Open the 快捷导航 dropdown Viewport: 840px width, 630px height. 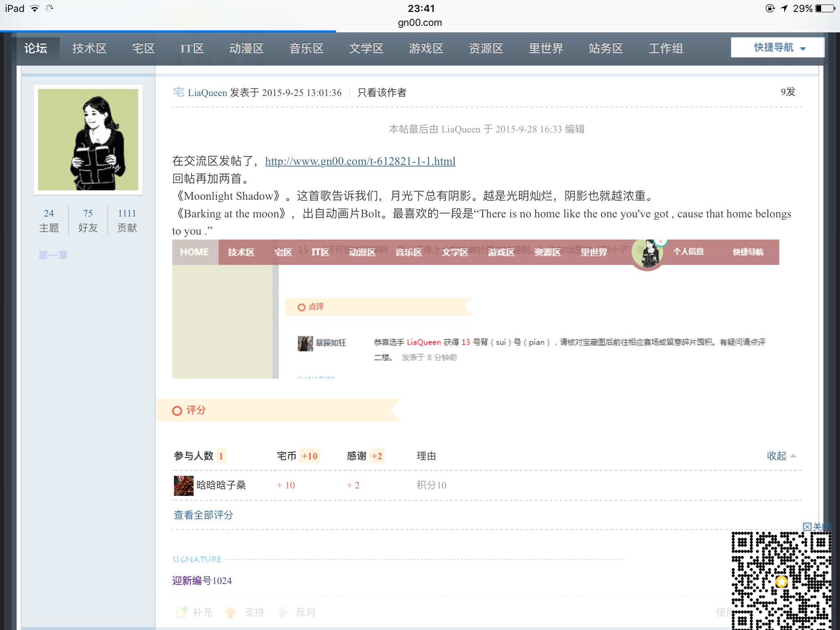(777, 48)
